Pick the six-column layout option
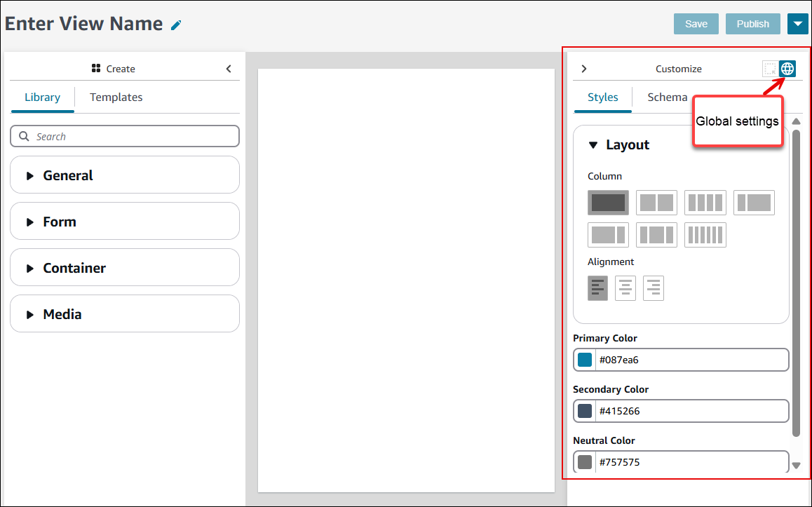The image size is (812, 507). (x=705, y=235)
